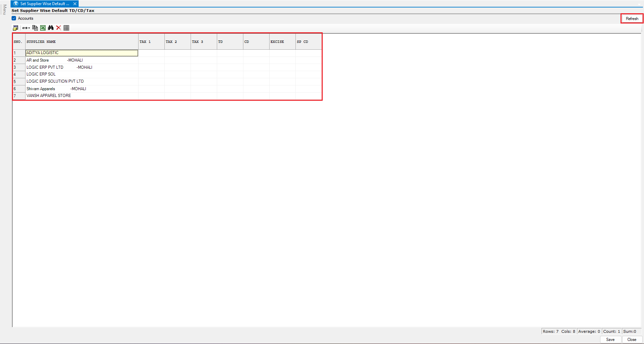
Task: Select the ADITYA LOGISTIC supplier cell
Action: (x=82, y=53)
